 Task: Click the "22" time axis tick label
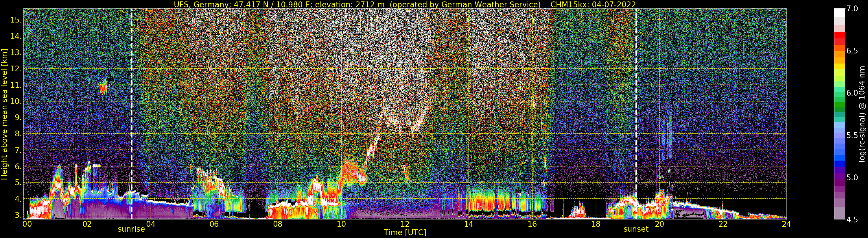723,224
